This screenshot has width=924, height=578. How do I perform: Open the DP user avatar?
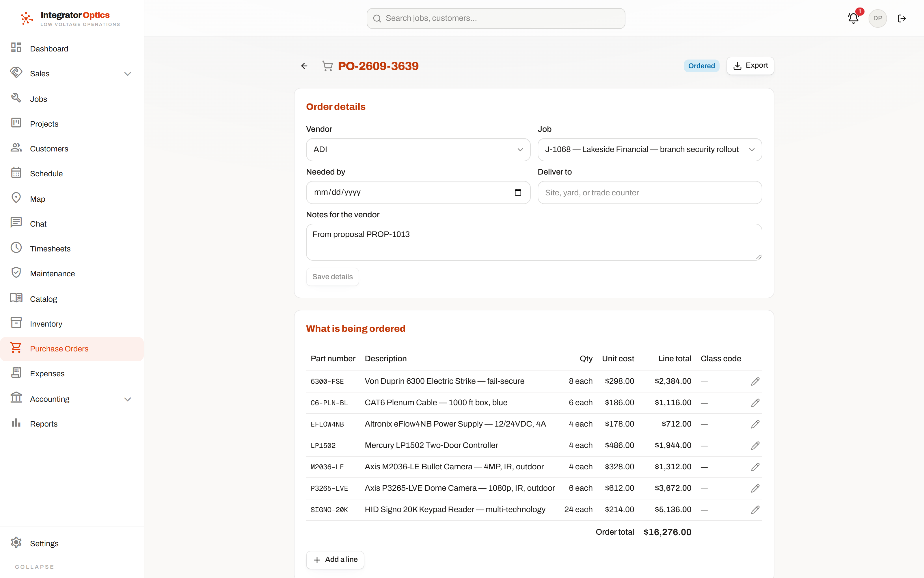(878, 18)
